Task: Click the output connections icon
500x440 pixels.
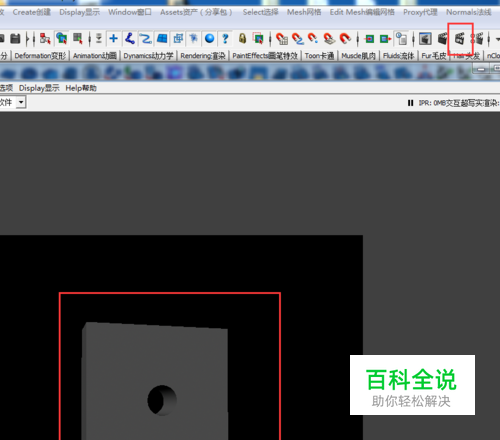Action: pos(385,39)
